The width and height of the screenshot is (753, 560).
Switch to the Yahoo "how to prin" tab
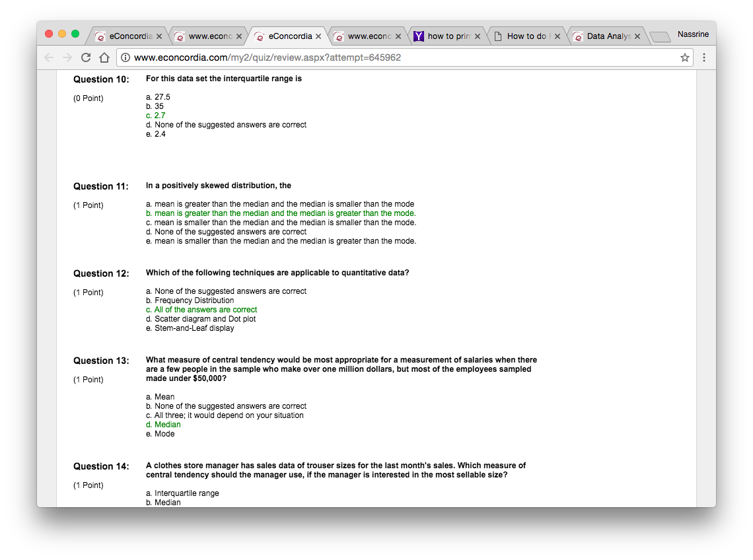[446, 36]
